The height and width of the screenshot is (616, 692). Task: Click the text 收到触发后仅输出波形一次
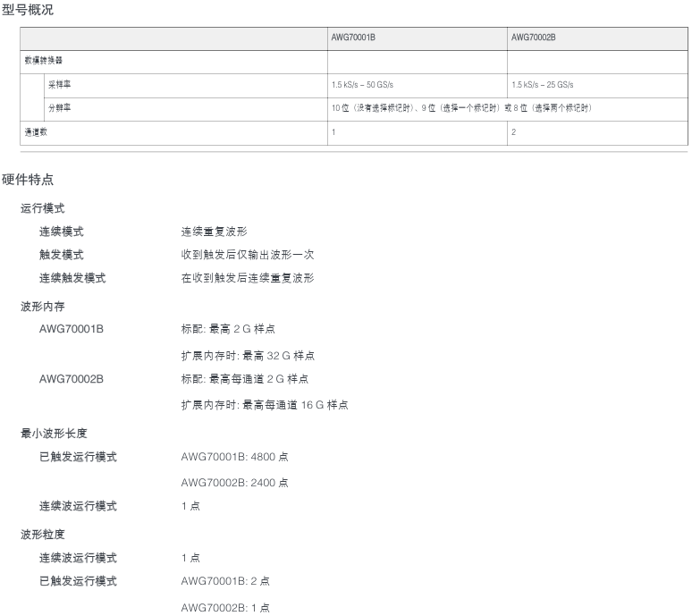pyautogui.click(x=248, y=255)
